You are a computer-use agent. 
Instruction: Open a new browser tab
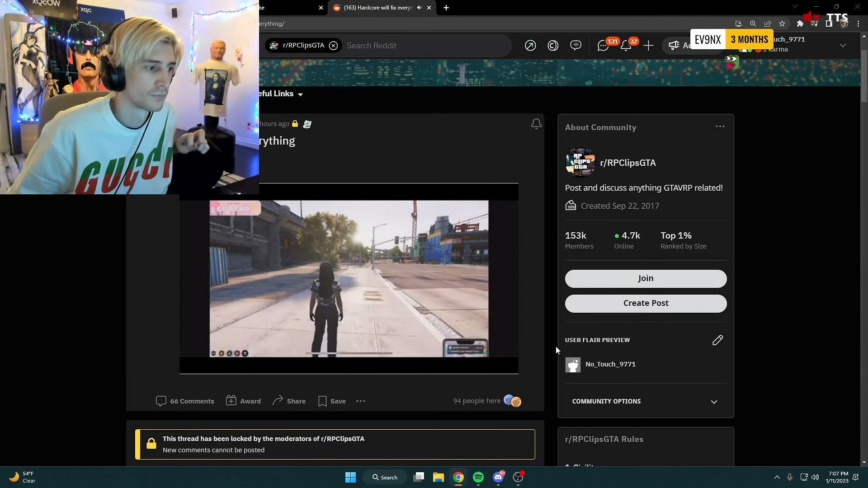(x=446, y=8)
